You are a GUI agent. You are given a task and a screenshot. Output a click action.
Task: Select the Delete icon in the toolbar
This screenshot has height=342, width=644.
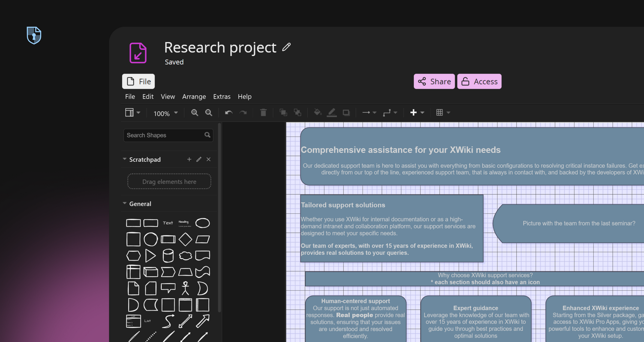[x=263, y=112]
